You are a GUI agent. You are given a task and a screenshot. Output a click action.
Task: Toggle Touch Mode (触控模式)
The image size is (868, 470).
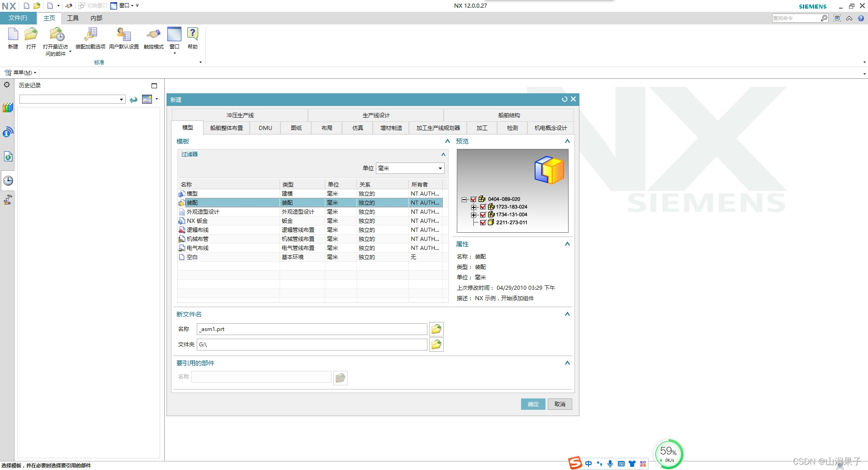coord(153,38)
